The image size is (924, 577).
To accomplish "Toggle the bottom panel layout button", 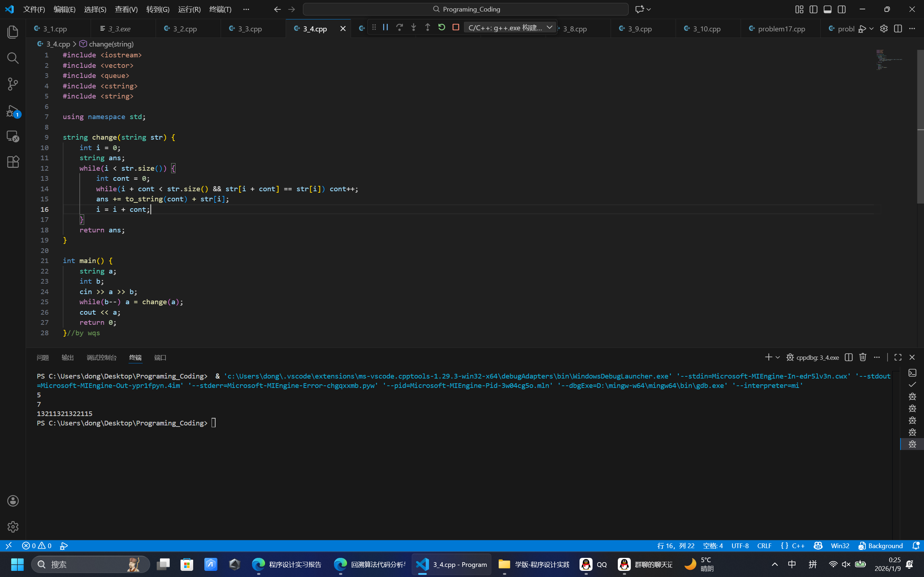I will pyautogui.click(x=827, y=9).
